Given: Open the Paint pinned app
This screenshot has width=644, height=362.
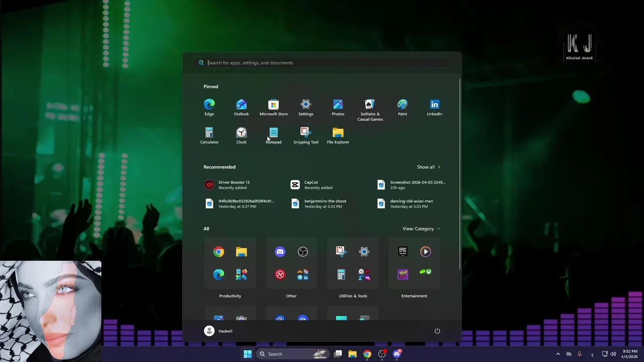Looking at the screenshot, I should [403, 108].
